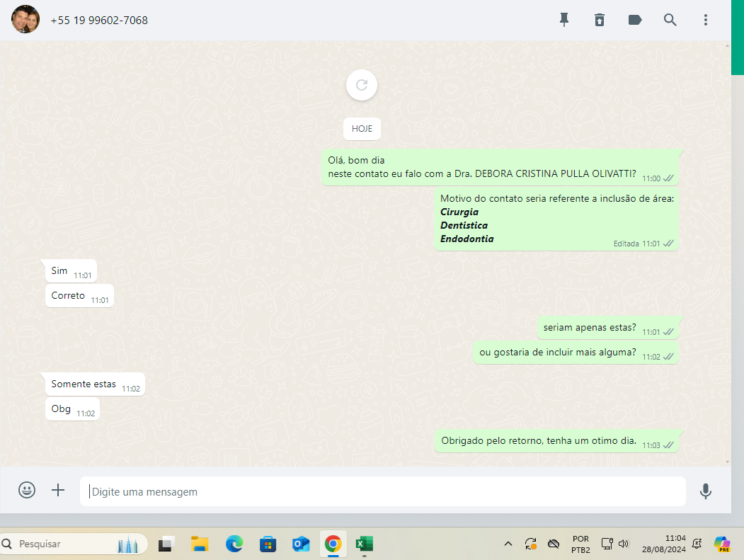744x560 pixels.
Task: Open the emoji picker smiley icon
Action: [x=27, y=490]
